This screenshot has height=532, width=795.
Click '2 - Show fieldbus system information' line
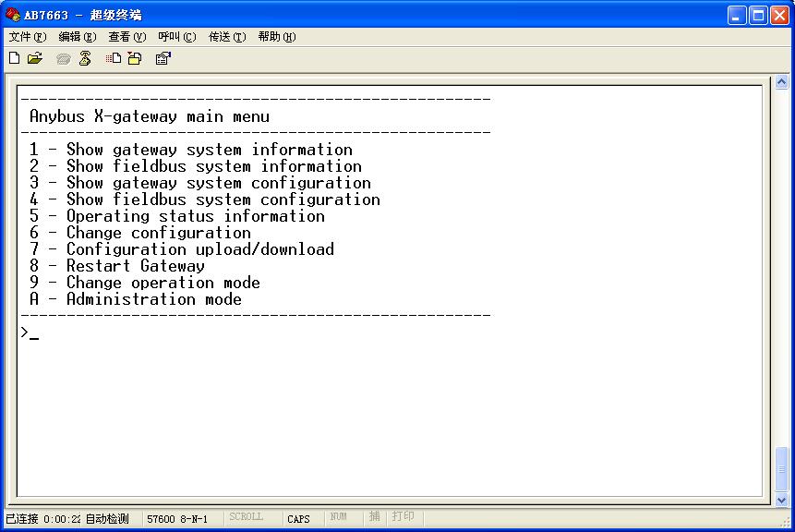[195, 166]
